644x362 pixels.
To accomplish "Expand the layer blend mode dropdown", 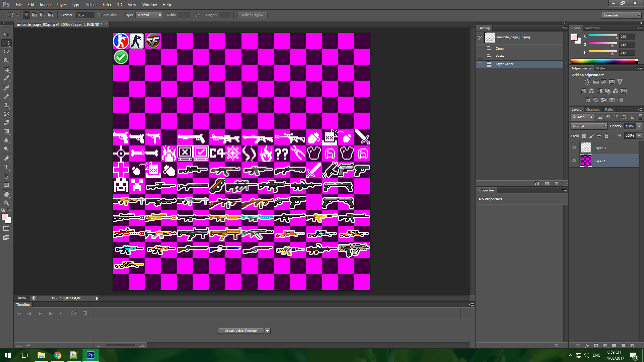I will coord(589,126).
